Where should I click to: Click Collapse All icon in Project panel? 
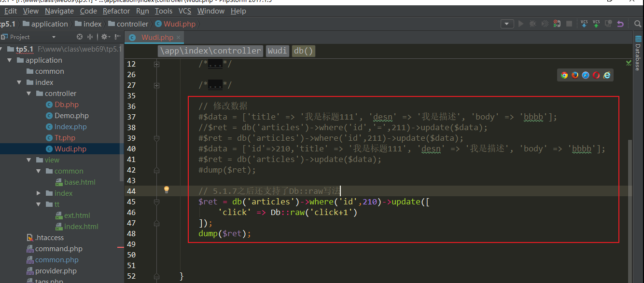click(90, 37)
